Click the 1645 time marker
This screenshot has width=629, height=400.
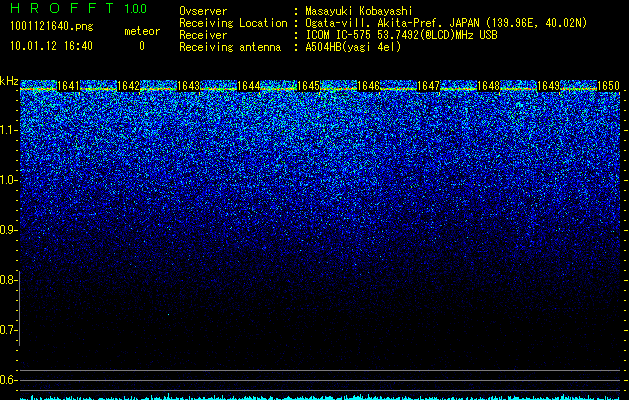308,86
